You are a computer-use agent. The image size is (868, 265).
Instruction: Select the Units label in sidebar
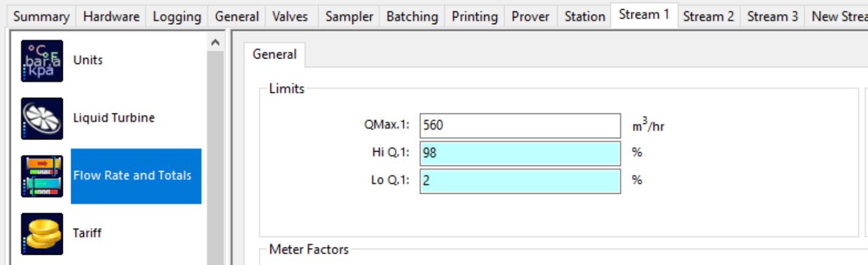pos(88,60)
